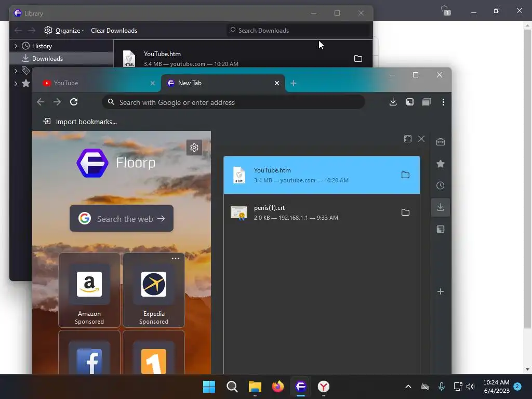The height and width of the screenshot is (399, 532).
Task: Open the orange number 1 tile
Action: click(154, 353)
